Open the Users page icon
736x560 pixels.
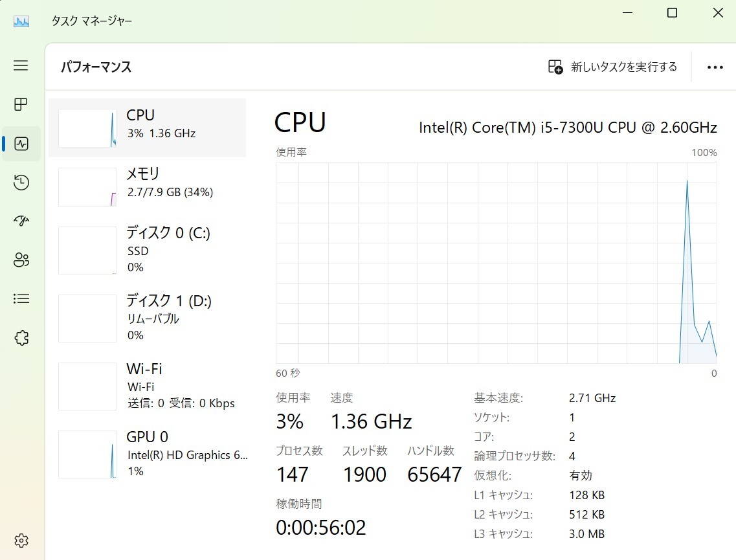coord(21,260)
